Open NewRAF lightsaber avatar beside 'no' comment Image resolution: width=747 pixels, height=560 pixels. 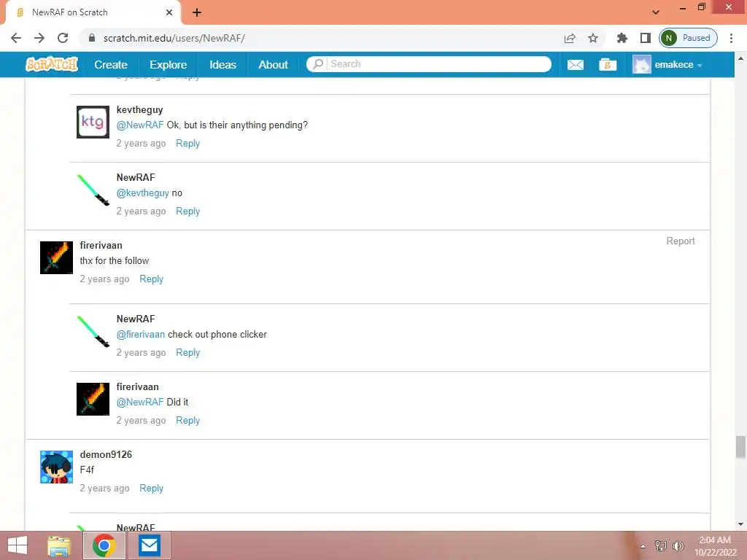click(x=93, y=190)
